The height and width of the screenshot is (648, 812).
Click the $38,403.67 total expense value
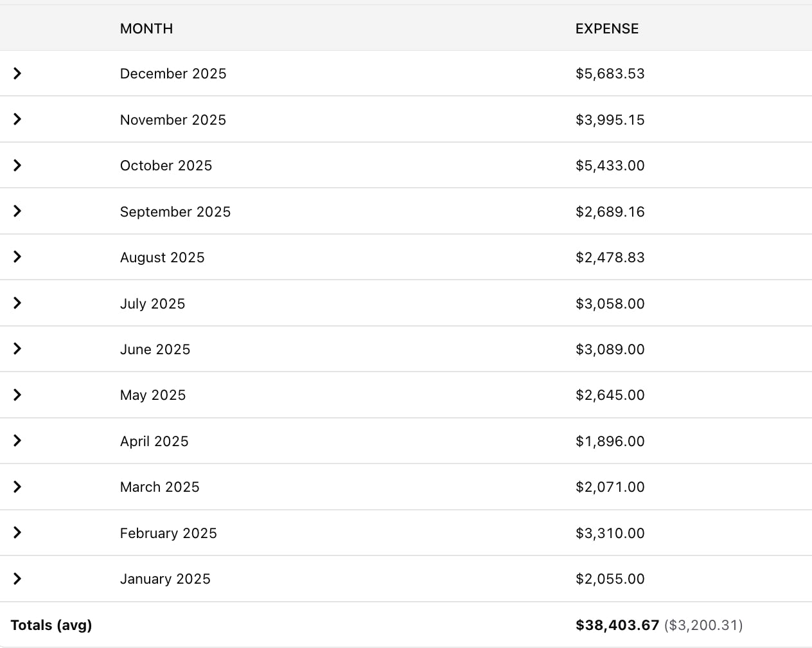(x=617, y=625)
